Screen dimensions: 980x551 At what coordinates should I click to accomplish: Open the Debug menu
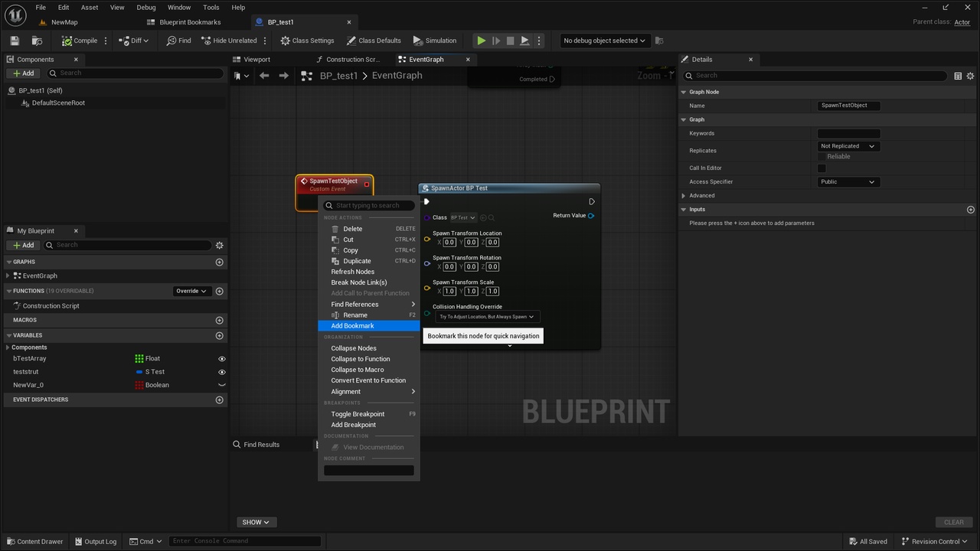146,7
